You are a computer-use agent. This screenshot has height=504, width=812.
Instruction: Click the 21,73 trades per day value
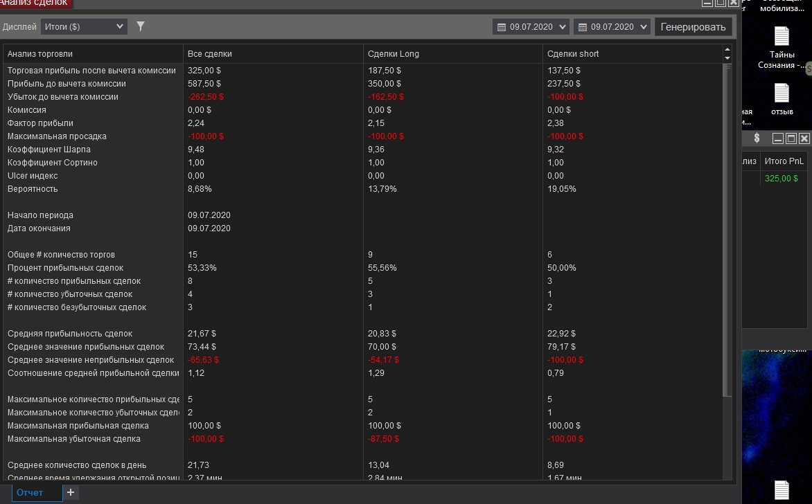click(x=198, y=465)
